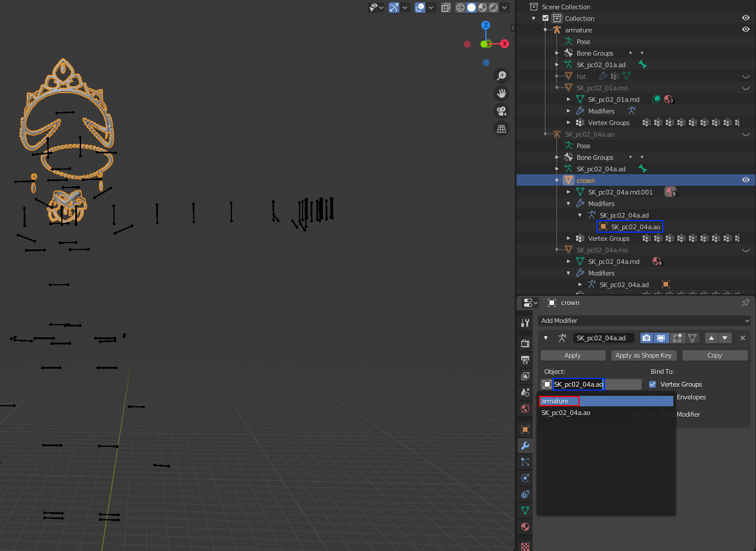This screenshot has height=551, width=756.
Task: Click the pan hand viewport icon
Action: pos(501,93)
